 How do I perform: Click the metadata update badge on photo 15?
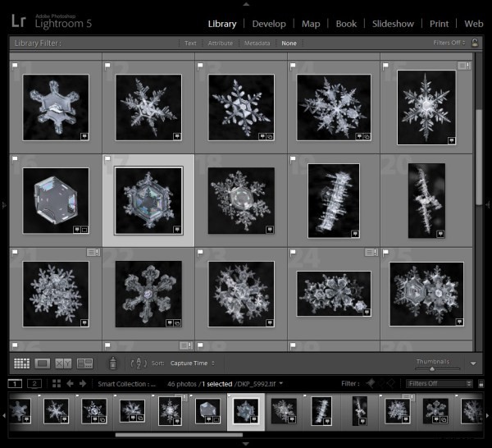click(x=464, y=66)
